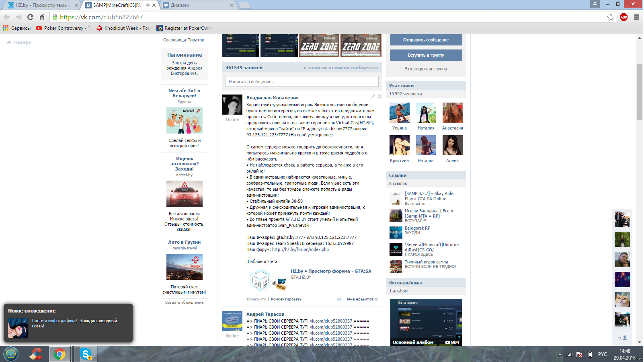Bookmark this page with the star icon
Screen dimensions: 644x362
click(x=611, y=17)
